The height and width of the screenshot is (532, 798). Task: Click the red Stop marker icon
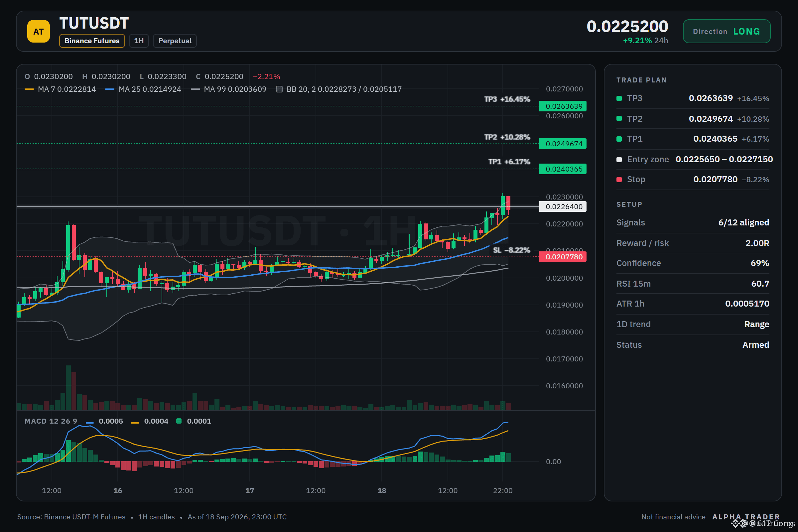point(619,180)
